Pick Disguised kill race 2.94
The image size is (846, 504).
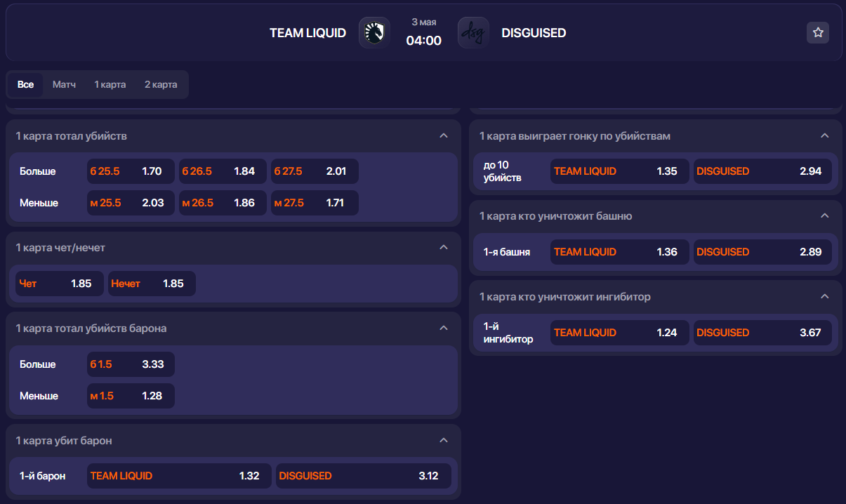pos(762,171)
